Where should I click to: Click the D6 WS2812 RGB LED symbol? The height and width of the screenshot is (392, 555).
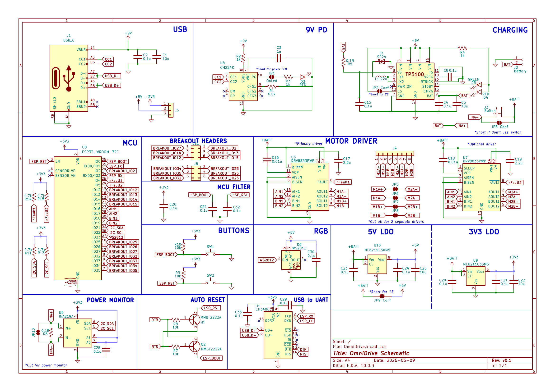pos(291,260)
